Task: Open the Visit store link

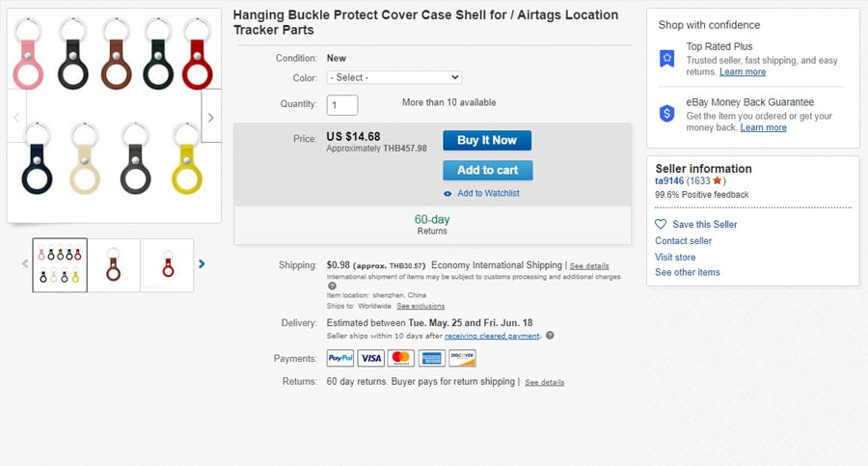Action: (x=675, y=257)
